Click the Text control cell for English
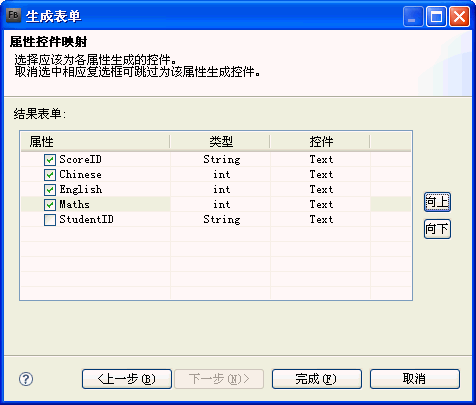Image resolution: width=476 pixels, height=405 pixels. pyautogui.click(x=320, y=190)
